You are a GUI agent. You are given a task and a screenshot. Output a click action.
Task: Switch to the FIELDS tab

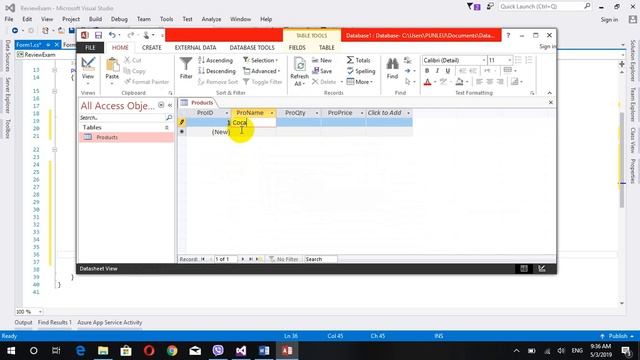click(297, 48)
